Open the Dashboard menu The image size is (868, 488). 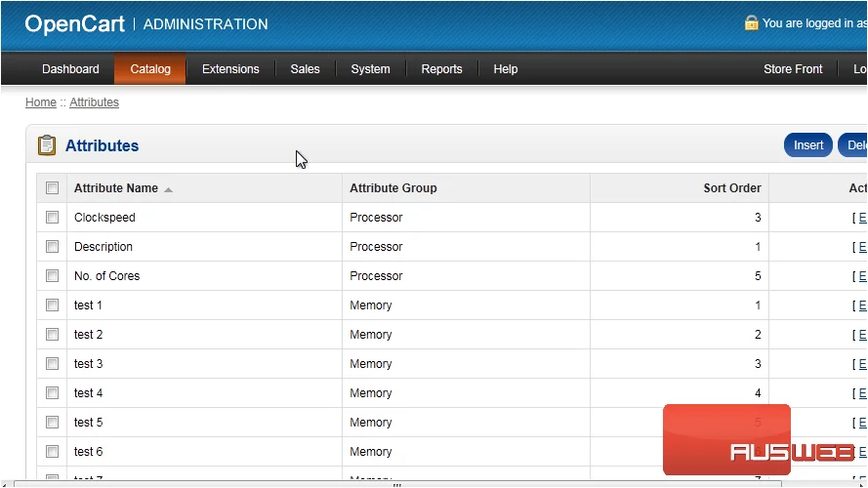(x=70, y=69)
